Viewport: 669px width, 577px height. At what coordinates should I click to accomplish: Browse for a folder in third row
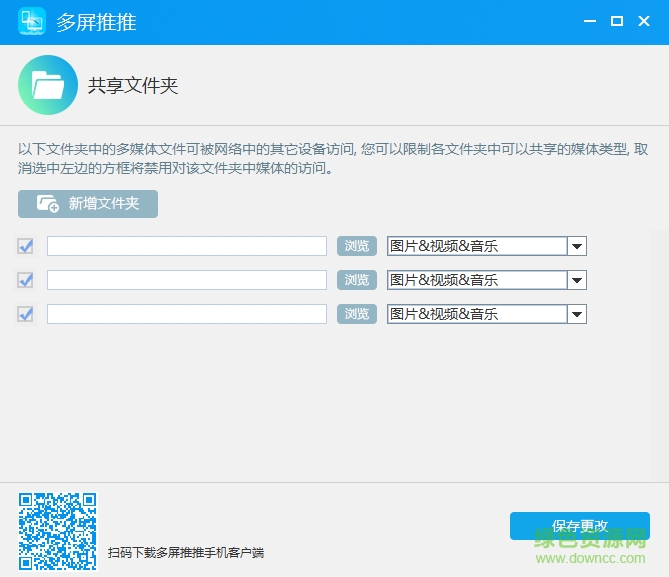[x=357, y=314]
